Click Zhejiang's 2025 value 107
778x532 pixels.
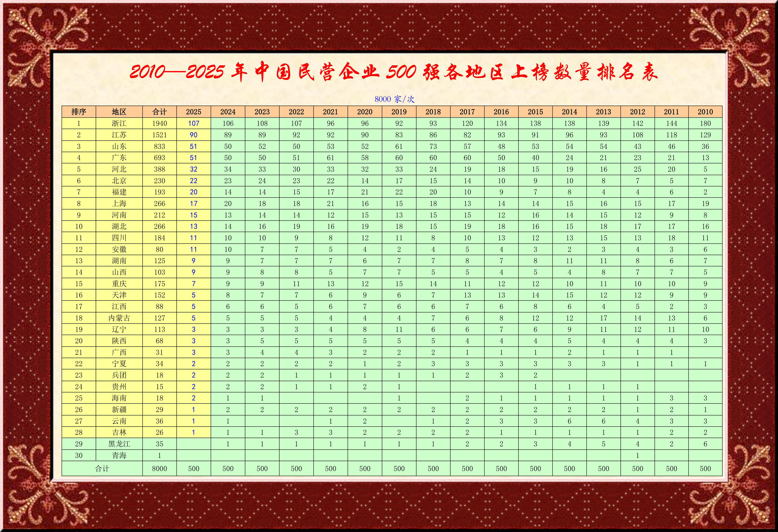(x=193, y=123)
